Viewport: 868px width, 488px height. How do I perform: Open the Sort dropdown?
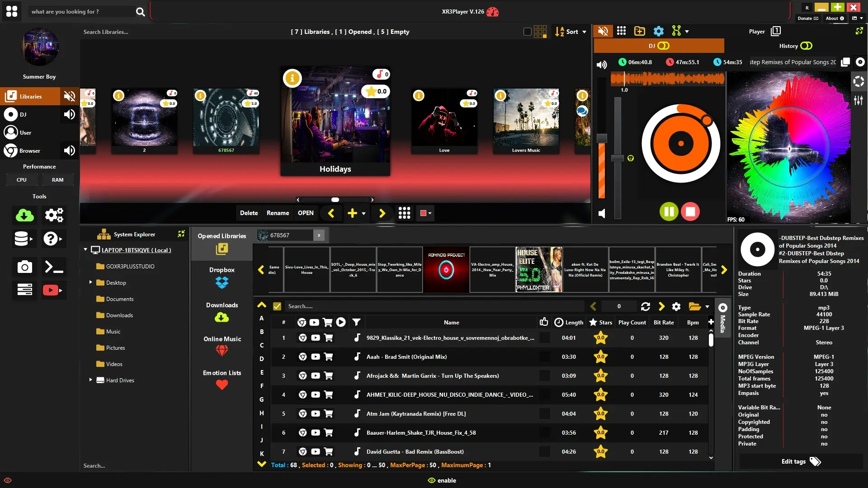[571, 32]
